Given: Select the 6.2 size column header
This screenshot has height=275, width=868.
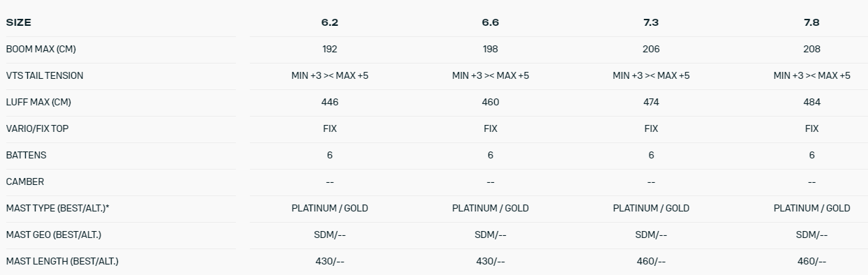Looking at the screenshot, I should point(330,22).
